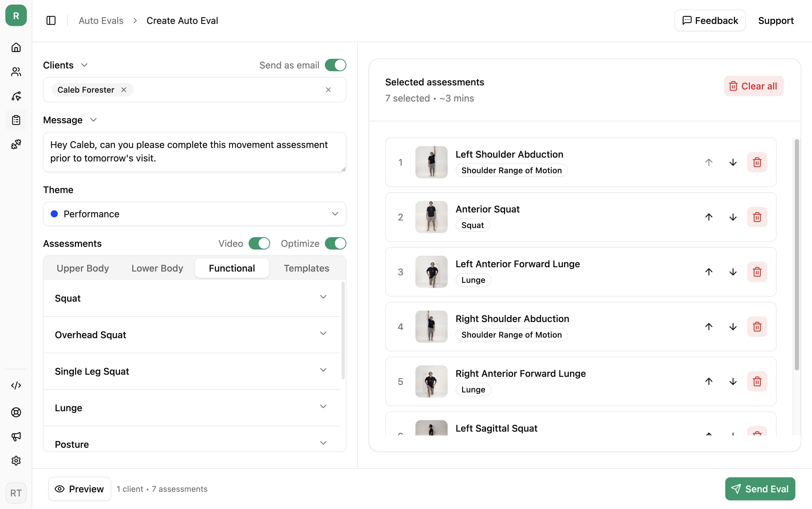Viewport: 812px width, 509px height.
Task: Click into the message text area
Action: 194,152
